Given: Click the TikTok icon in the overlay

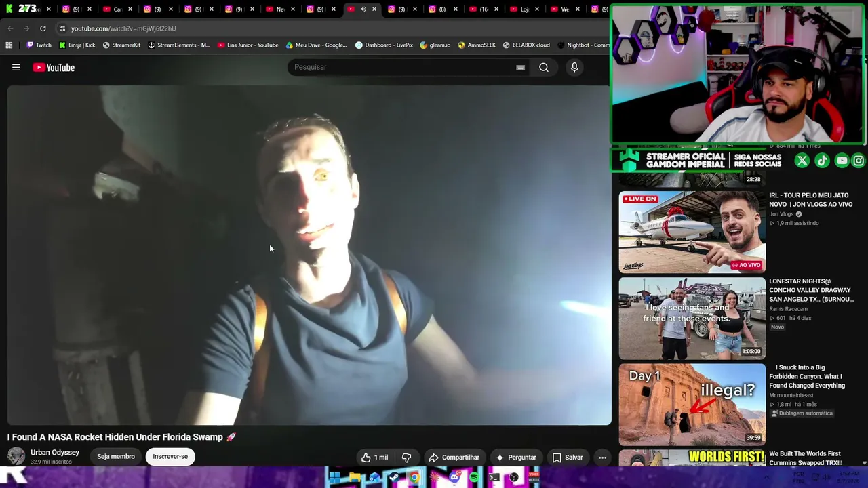Looking at the screenshot, I should (x=822, y=161).
